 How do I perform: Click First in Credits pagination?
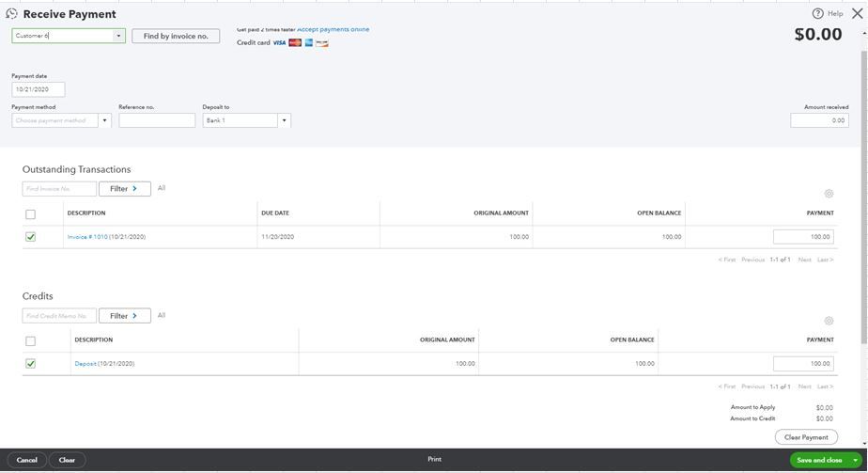pos(727,386)
